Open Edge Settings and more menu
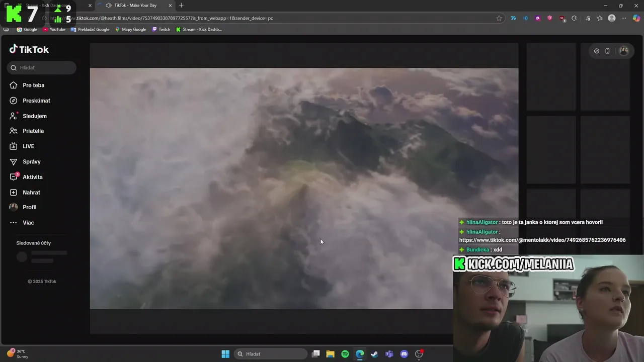Image resolution: width=644 pixels, height=362 pixels. (624, 18)
